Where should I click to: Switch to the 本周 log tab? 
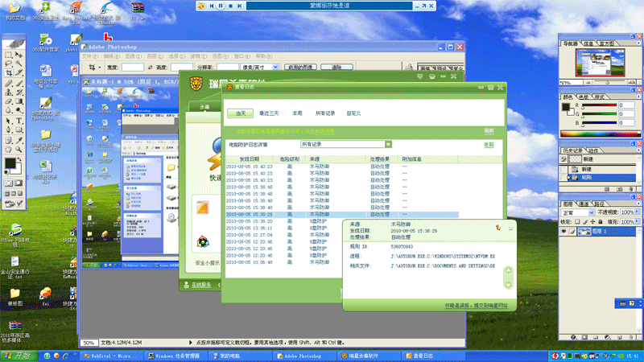click(297, 113)
